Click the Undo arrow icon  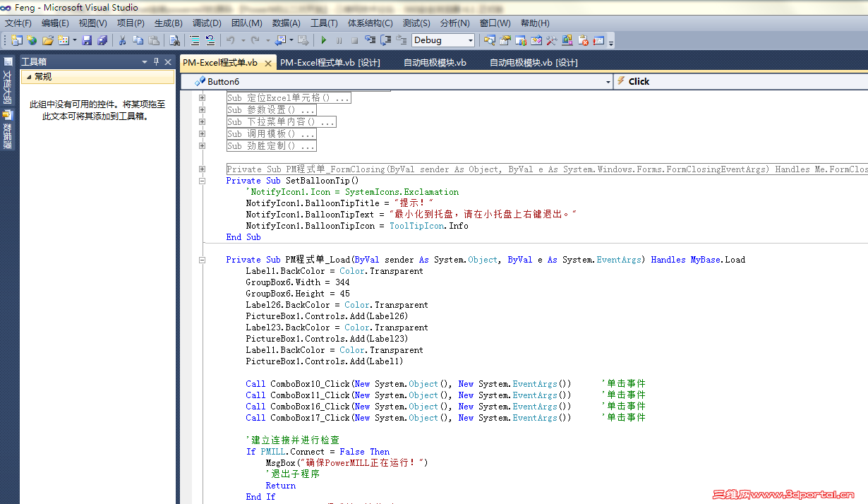click(x=231, y=40)
